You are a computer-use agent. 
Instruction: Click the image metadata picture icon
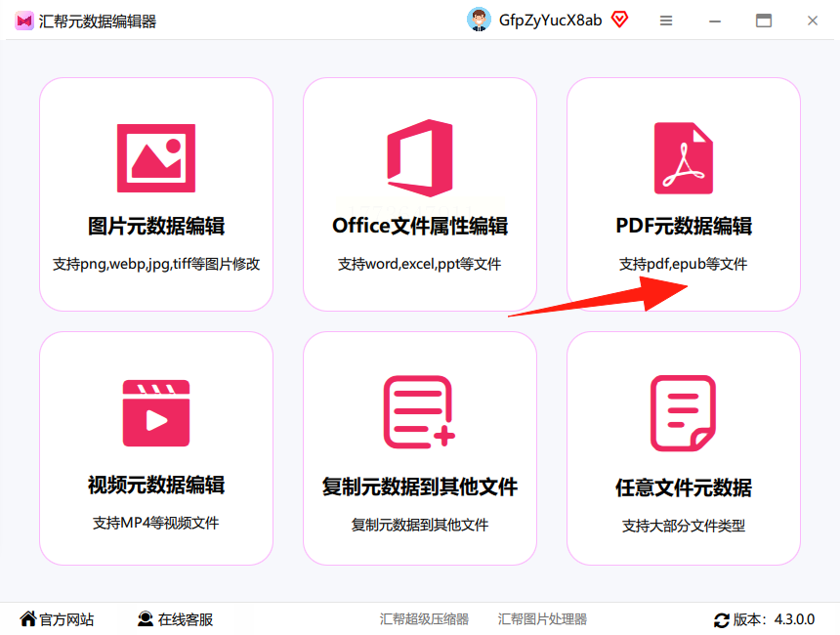pyautogui.click(x=156, y=158)
